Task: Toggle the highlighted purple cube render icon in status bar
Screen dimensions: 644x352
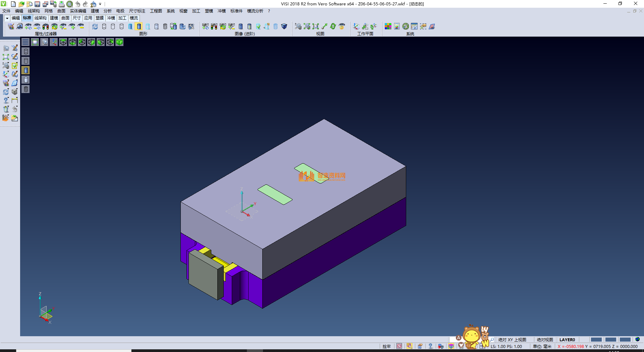Action: [x=450, y=346]
